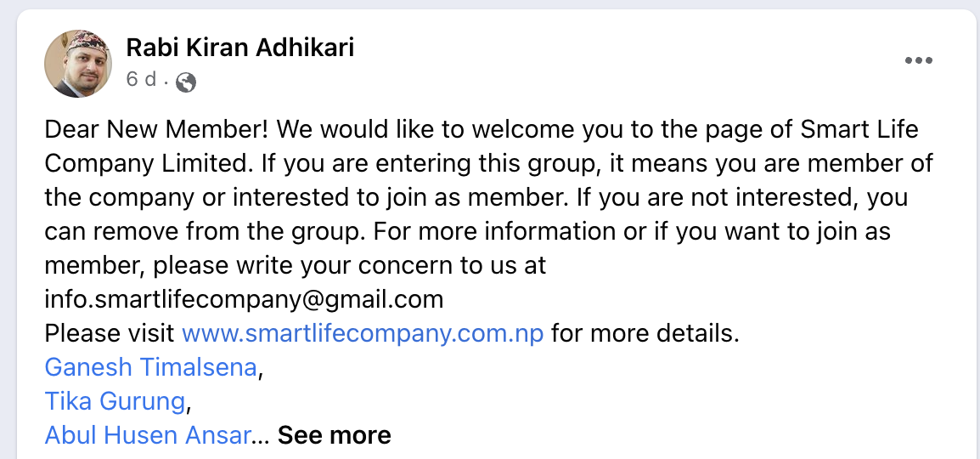This screenshot has width=980, height=459.
Task: Open Abul Husen Ansar's tagged profile
Action: point(149,435)
